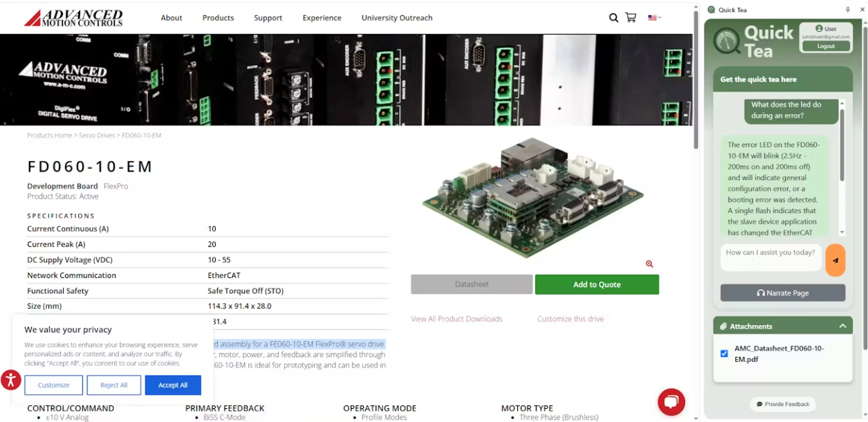The image size is (868, 422).
Task: Click the Quick Tea panel scrollbar
Action: (865, 187)
